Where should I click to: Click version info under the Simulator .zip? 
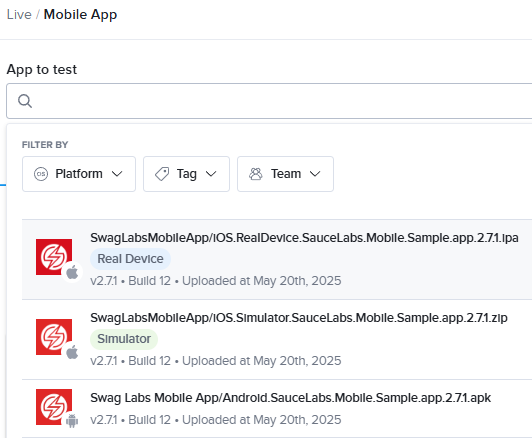coord(216,361)
